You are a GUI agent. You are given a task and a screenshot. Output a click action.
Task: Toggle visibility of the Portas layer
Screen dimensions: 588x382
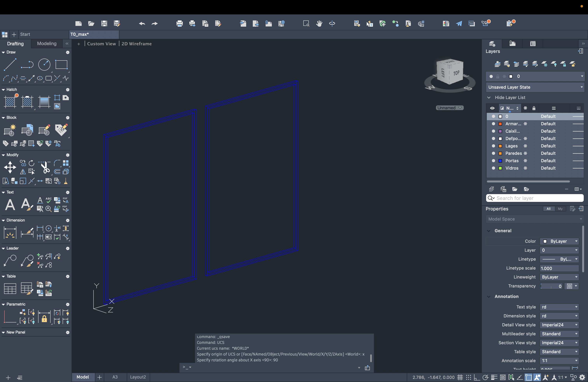tap(493, 161)
